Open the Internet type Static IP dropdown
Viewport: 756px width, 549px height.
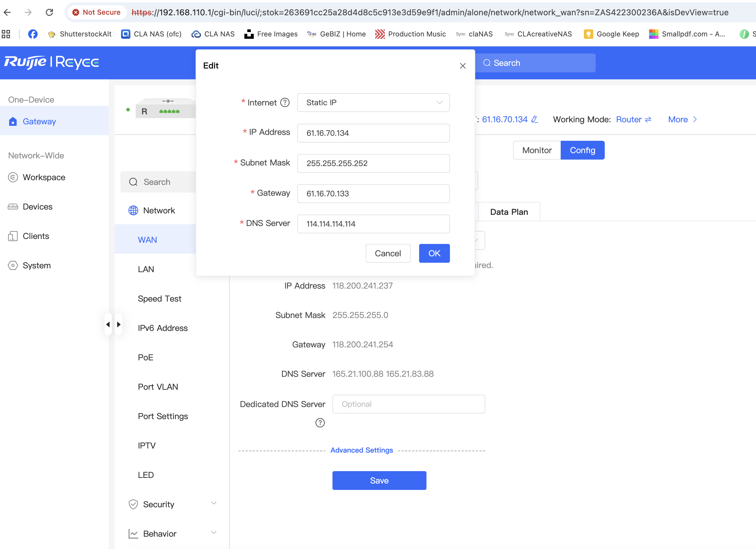click(x=373, y=102)
